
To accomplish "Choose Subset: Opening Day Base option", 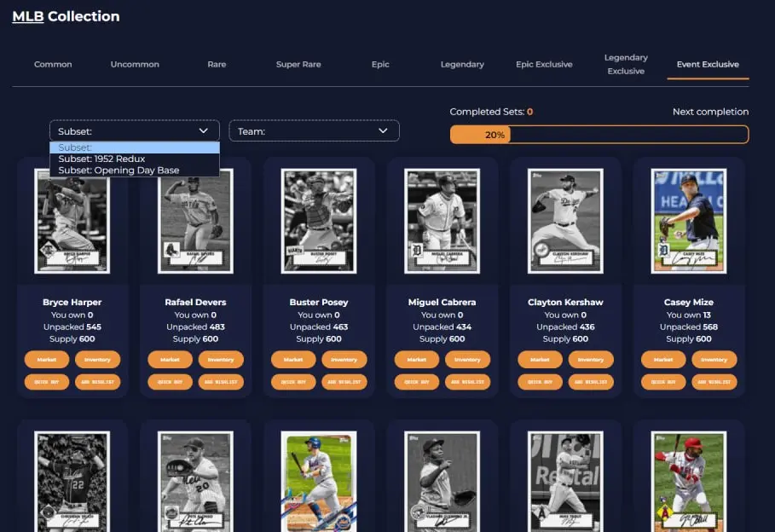I will (135, 170).
